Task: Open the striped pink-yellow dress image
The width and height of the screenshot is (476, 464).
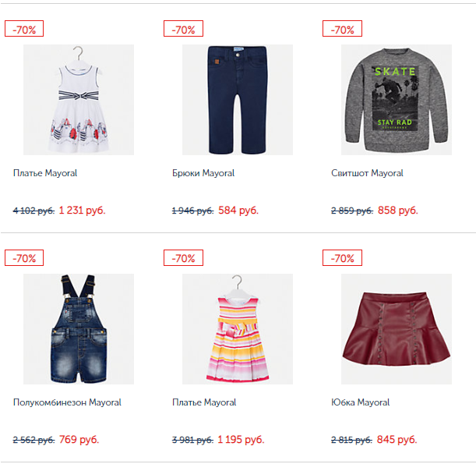Action: 238,329
